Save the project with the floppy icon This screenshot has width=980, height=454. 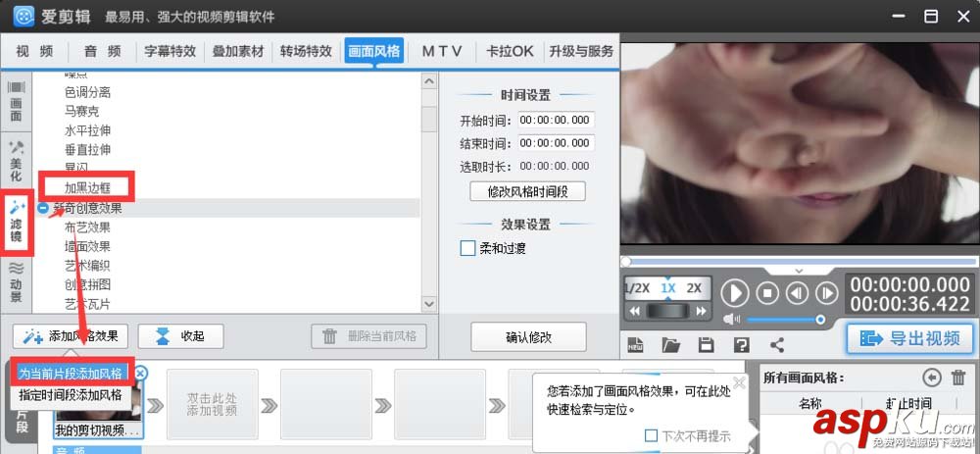pyautogui.click(x=707, y=344)
